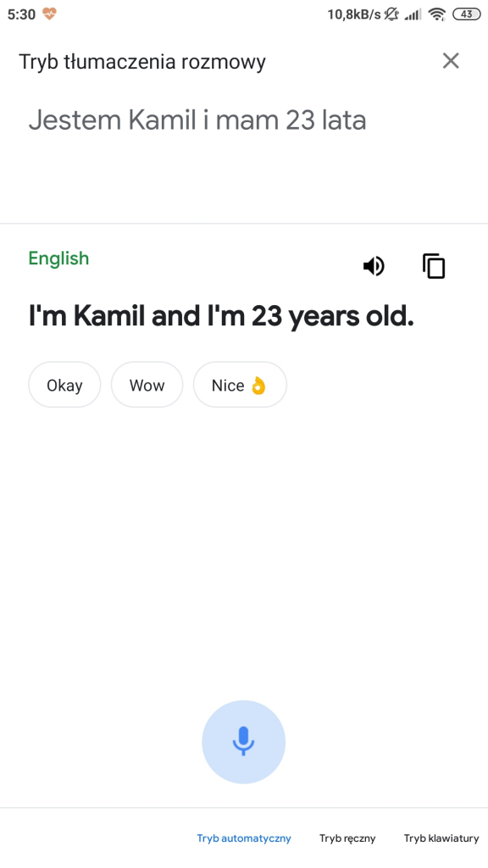Image resolution: width=488 pixels, height=868 pixels.
Task: Open the battery indicator showing 43
Action: 463,14
